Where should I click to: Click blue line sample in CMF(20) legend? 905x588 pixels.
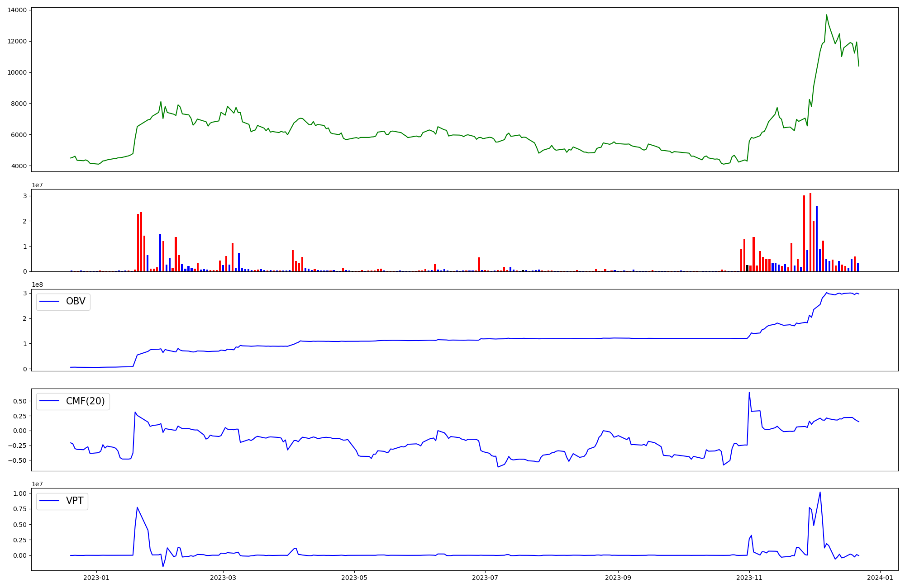(50, 401)
